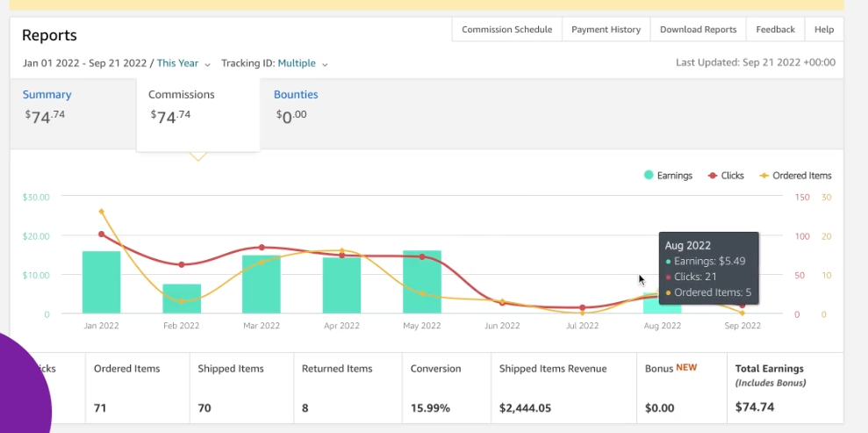
Task: Toggle the Clicks legend series
Action: coord(726,176)
